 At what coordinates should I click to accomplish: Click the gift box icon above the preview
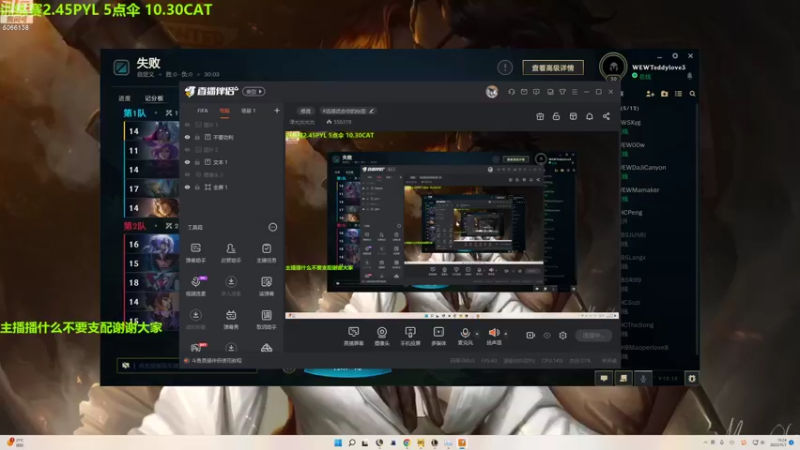coord(540,116)
